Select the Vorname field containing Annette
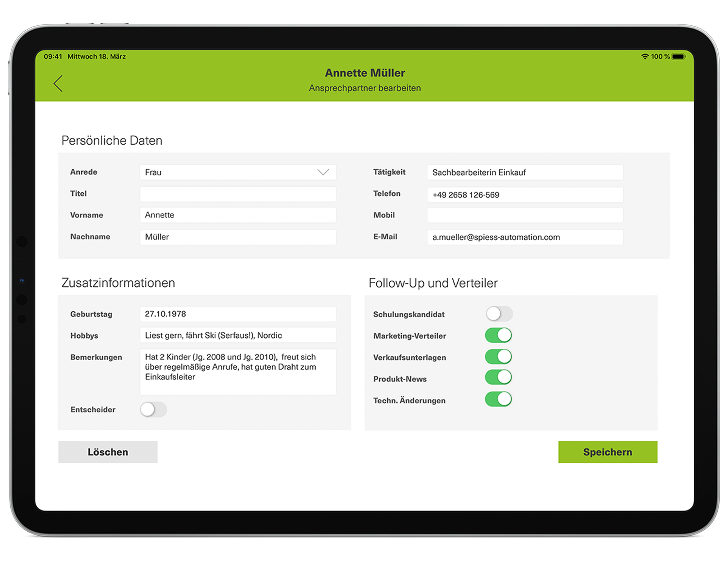728x561 pixels. tap(237, 215)
